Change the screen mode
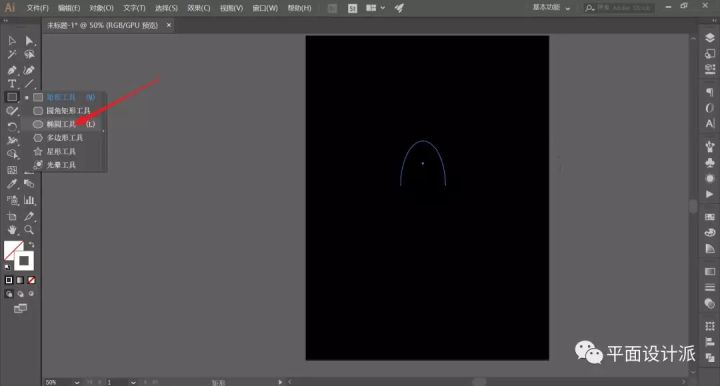The width and height of the screenshot is (720, 386). pyautogui.click(x=20, y=308)
